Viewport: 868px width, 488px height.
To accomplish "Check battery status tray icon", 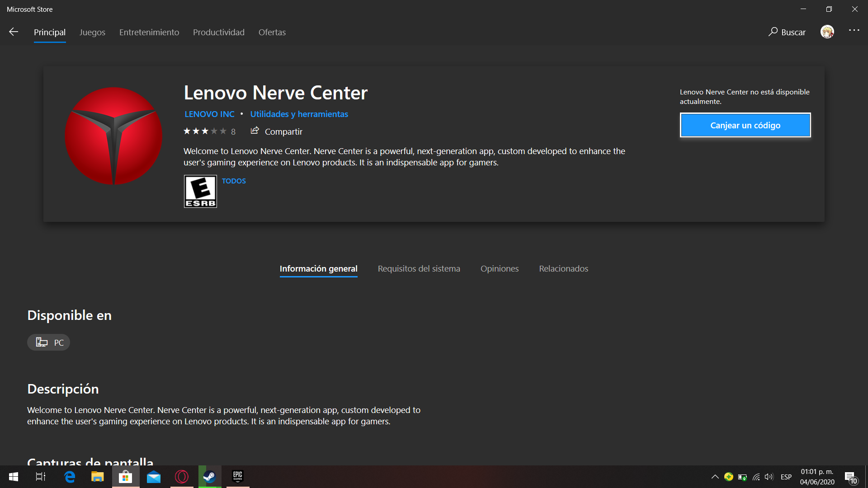I will click(x=742, y=477).
